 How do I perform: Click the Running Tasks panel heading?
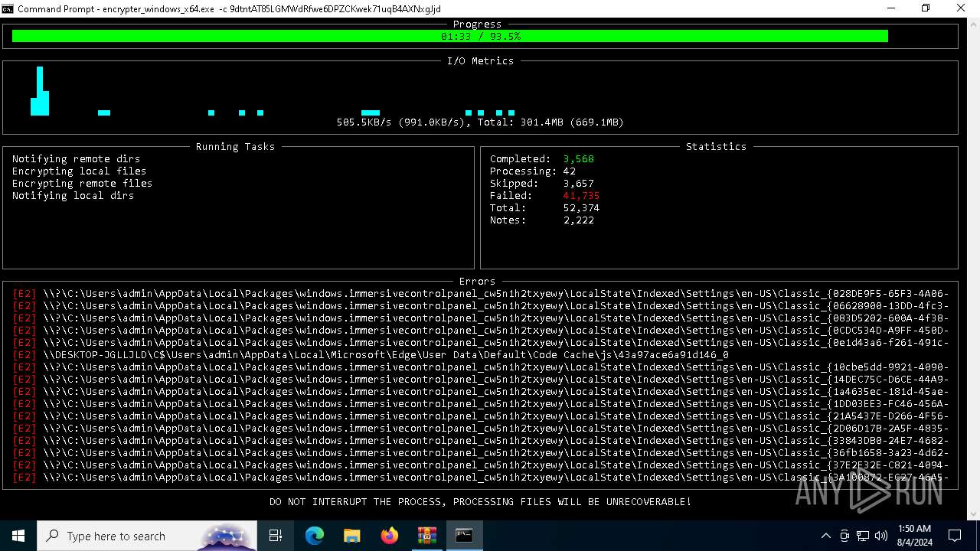[x=235, y=147]
